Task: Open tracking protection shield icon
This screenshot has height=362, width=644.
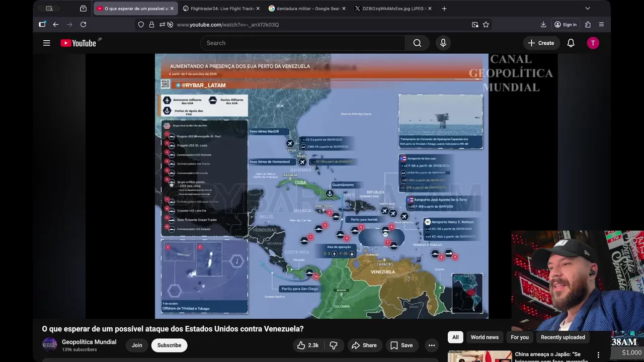Action: [x=141, y=25]
